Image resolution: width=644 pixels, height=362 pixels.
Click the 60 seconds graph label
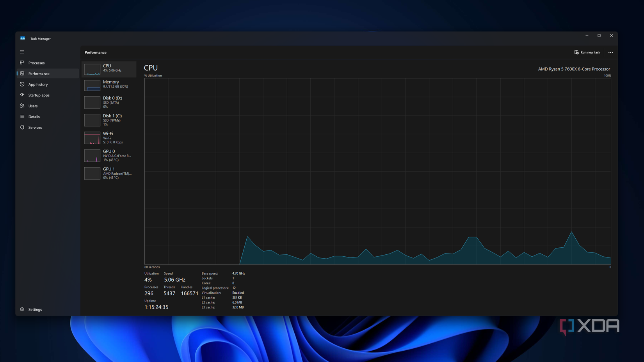pyautogui.click(x=152, y=267)
